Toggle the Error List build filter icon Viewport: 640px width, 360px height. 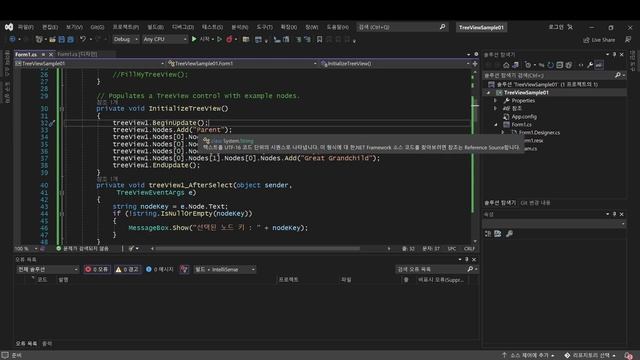click(x=184, y=269)
